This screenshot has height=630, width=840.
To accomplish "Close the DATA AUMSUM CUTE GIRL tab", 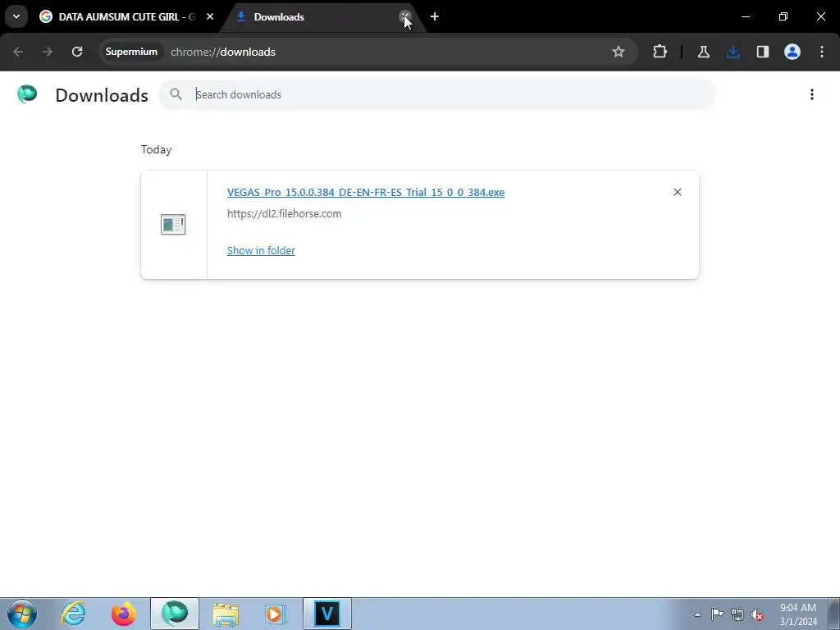I will pyautogui.click(x=210, y=16).
